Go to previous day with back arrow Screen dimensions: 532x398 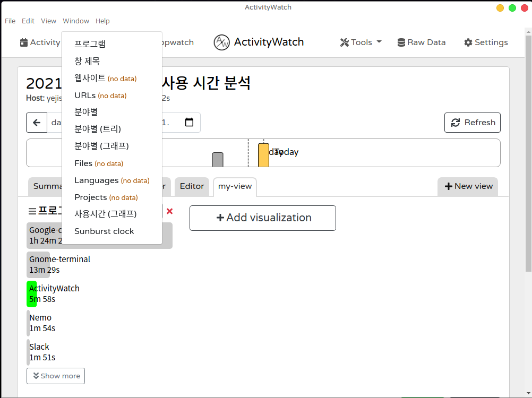coord(37,123)
